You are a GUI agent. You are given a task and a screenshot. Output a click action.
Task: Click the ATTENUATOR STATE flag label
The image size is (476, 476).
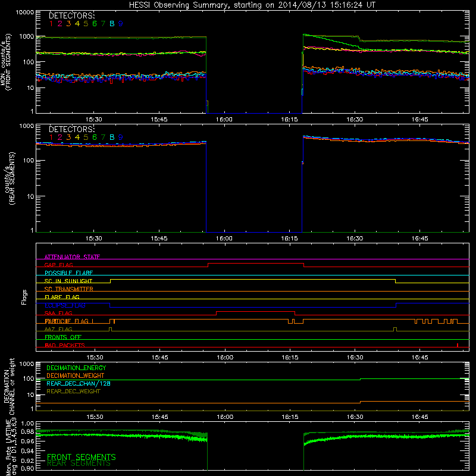click(72, 257)
